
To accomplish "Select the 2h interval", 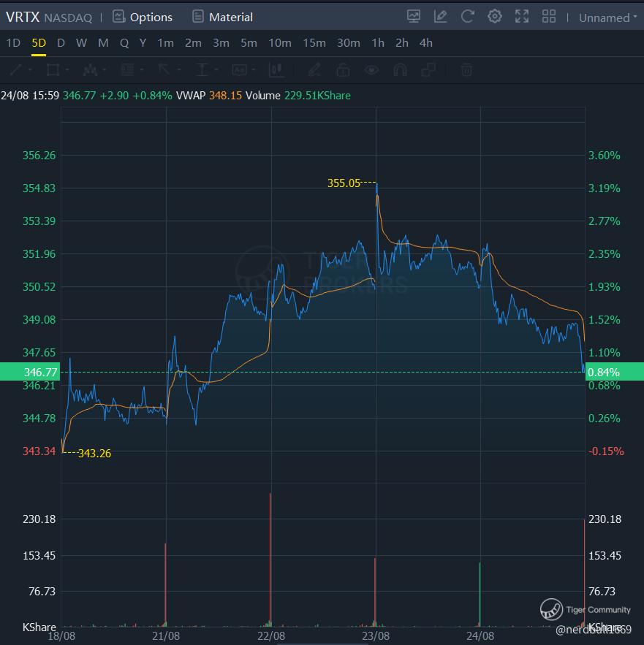I will click(402, 43).
